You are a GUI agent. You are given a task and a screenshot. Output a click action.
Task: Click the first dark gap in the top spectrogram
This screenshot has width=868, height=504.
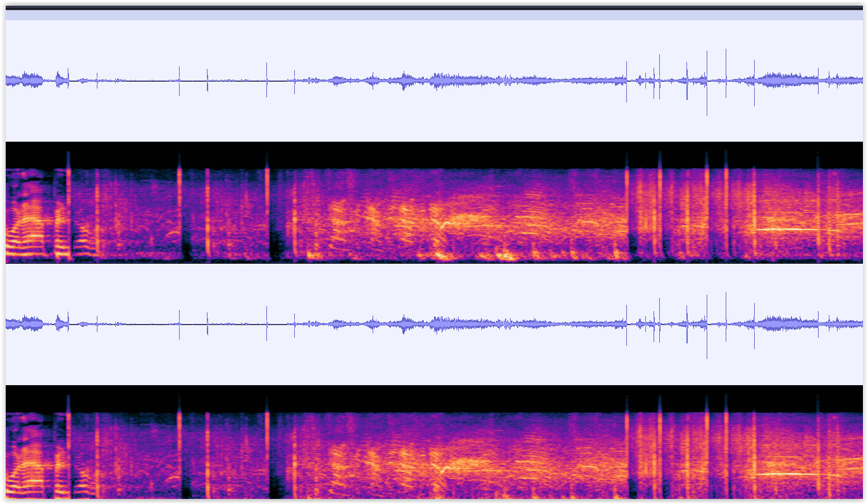tap(187, 248)
